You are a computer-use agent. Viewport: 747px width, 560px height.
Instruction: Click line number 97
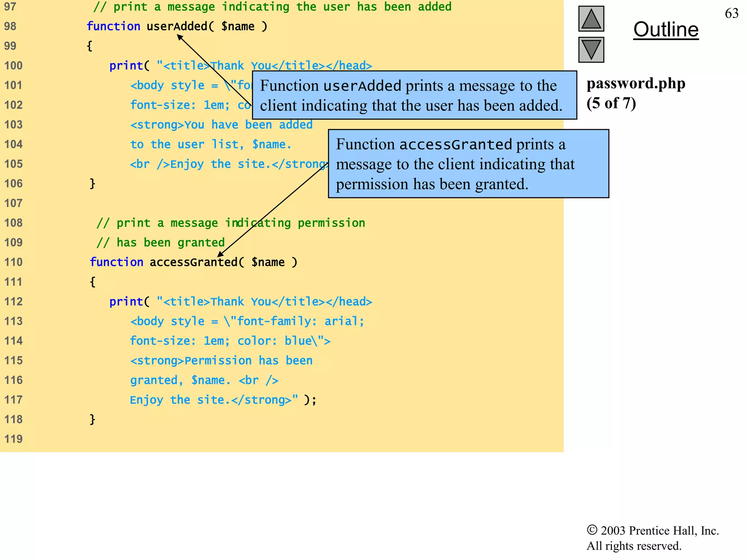pyautogui.click(x=10, y=7)
